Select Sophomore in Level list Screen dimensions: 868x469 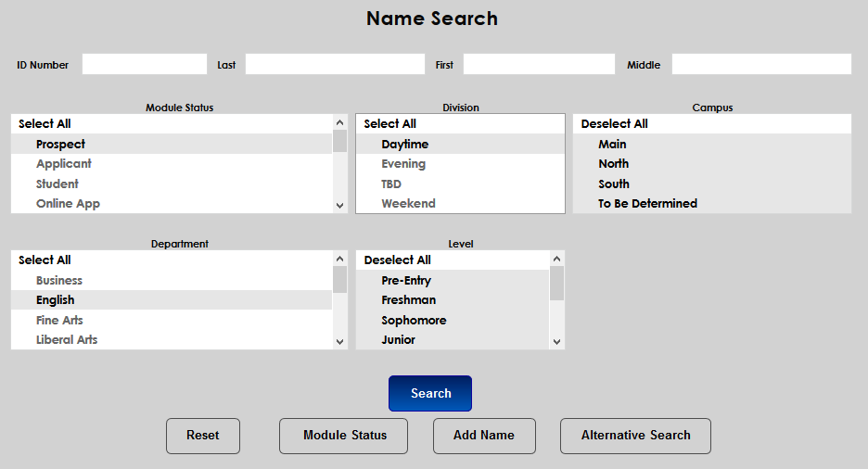coord(414,321)
